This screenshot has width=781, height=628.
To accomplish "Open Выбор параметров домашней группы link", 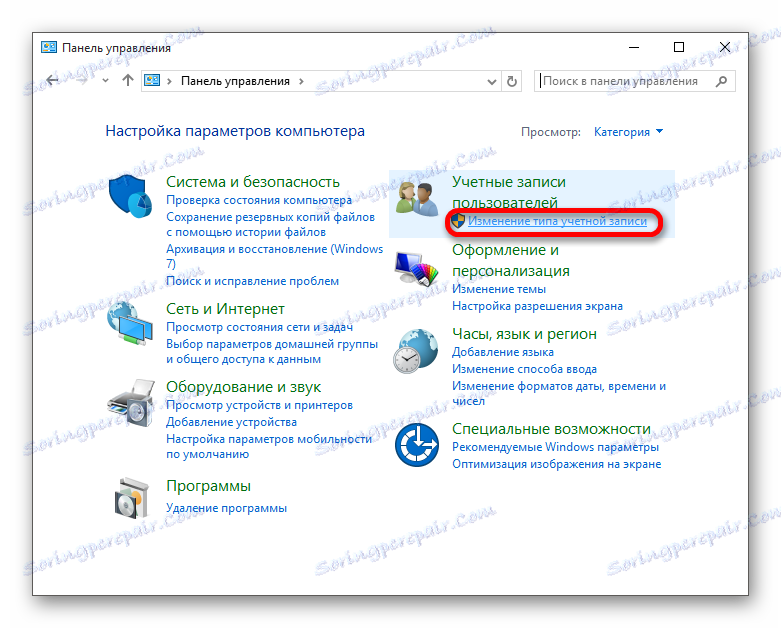I will pos(272,352).
